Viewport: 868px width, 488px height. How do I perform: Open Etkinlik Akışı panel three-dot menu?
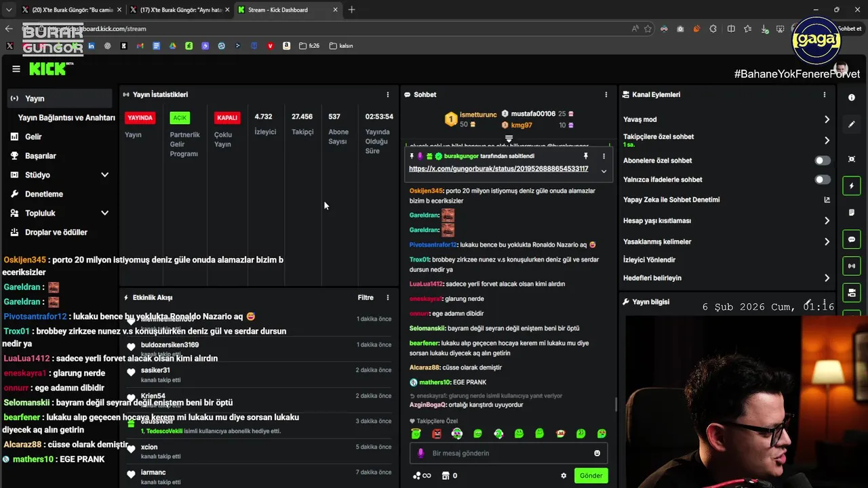(x=388, y=298)
